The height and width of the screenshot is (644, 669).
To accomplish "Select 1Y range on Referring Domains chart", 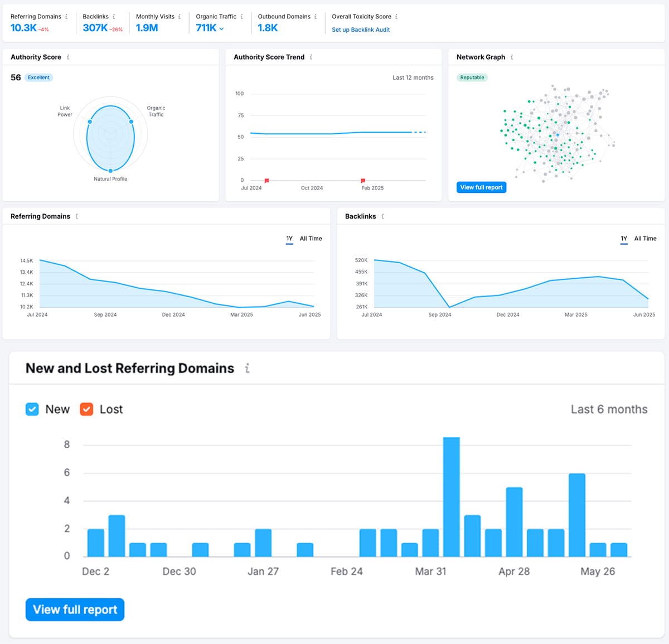I will click(289, 239).
